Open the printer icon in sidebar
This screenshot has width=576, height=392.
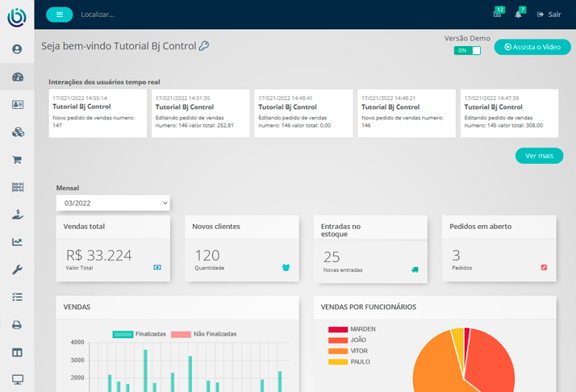17,324
